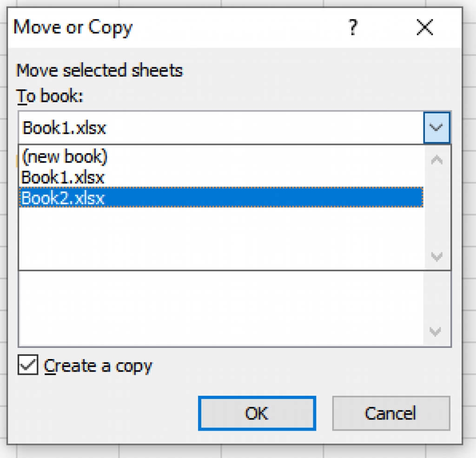476x458 pixels.
Task: Choose Book1.xlsx in the dropdown list
Action: (x=63, y=177)
